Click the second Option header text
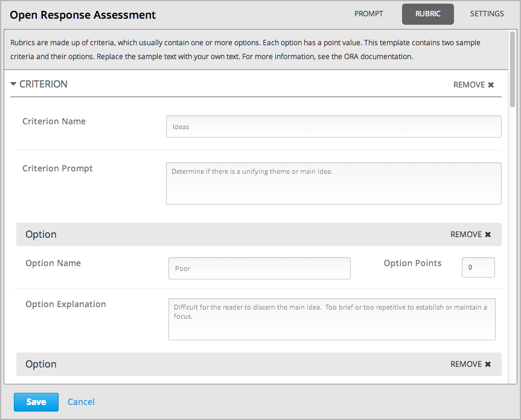 coord(41,364)
